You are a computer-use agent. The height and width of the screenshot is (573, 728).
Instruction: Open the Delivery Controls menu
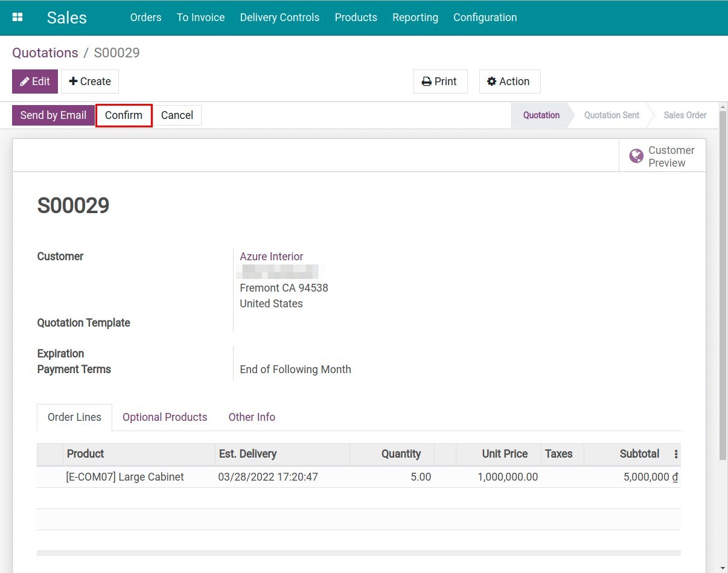coord(279,18)
